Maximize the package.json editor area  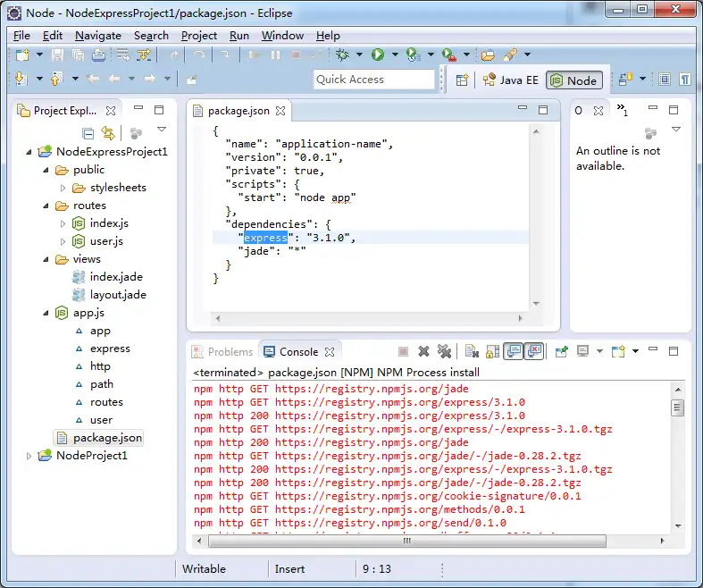coord(543,110)
